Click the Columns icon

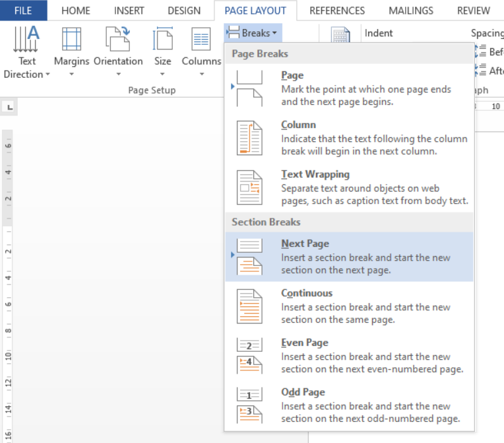tap(201, 39)
